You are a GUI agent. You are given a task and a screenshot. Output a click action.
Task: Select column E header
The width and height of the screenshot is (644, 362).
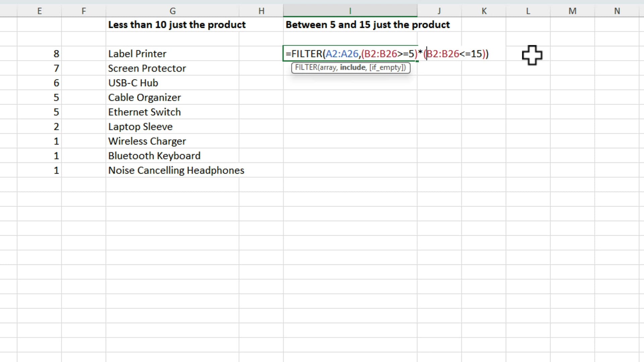pyautogui.click(x=39, y=11)
